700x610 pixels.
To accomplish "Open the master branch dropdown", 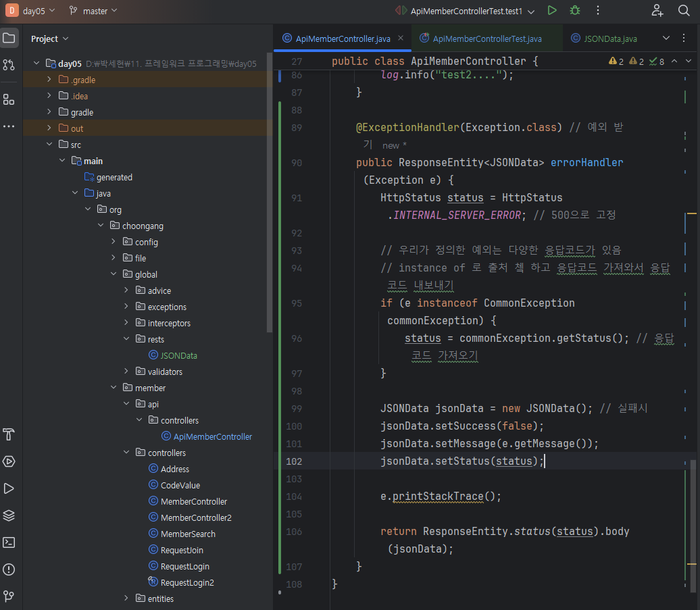I will [93, 11].
